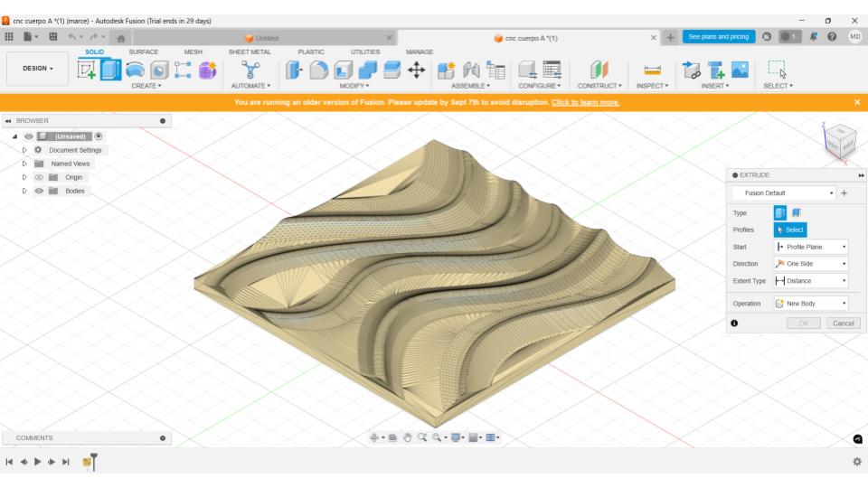Select the Press Pull tool
Viewport: 868px width, 488px height.
point(295,70)
